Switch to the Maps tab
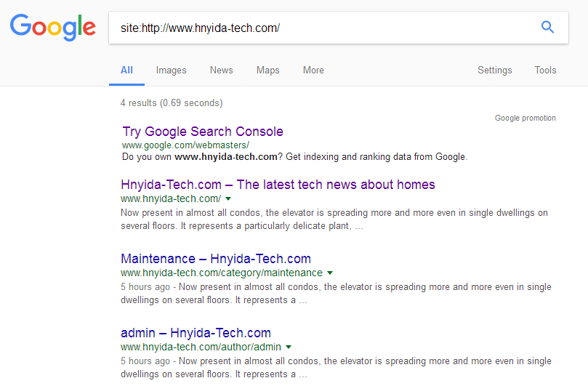Image resolution: width=588 pixels, height=386 pixels. coord(267,70)
